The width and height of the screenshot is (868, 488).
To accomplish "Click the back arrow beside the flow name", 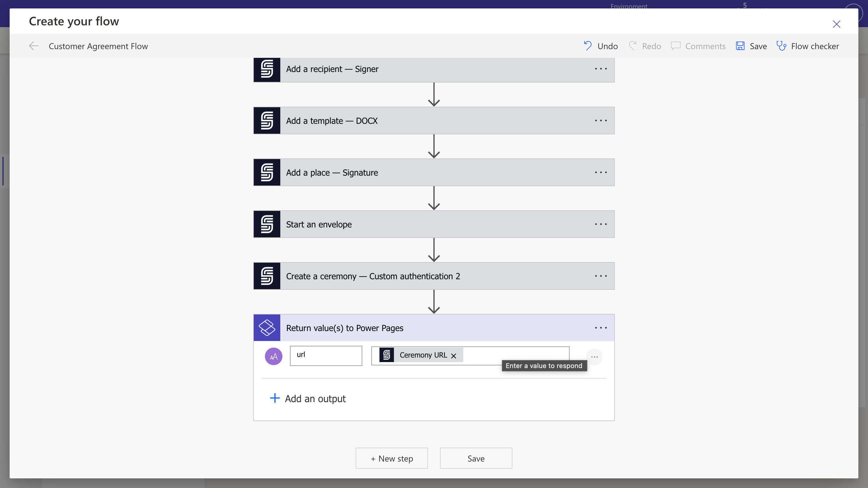I will pos(34,46).
